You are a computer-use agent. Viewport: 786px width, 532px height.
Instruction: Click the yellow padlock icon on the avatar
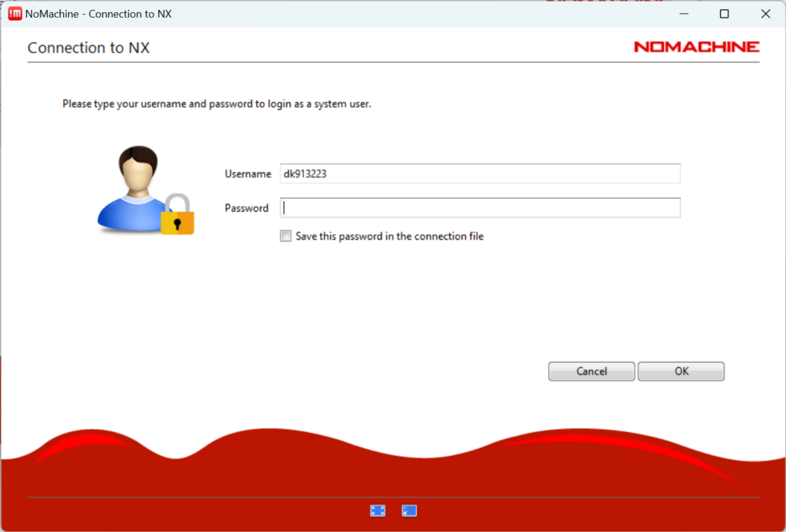click(x=177, y=223)
